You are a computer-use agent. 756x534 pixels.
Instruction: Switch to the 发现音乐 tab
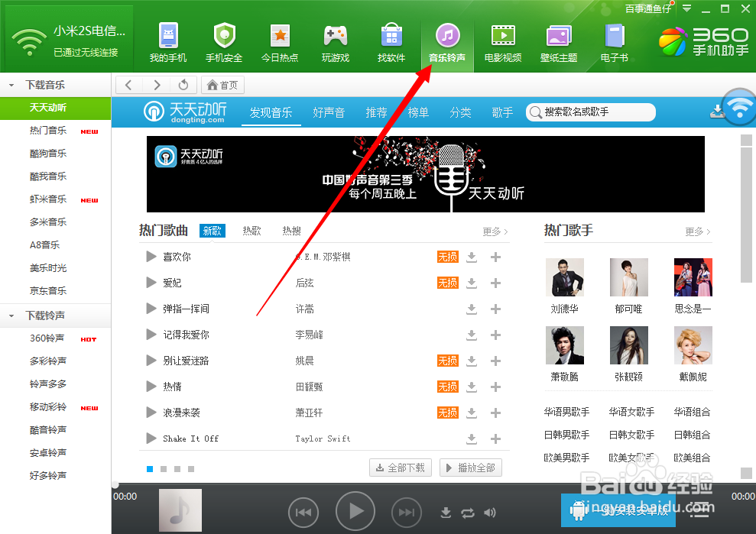click(271, 112)
